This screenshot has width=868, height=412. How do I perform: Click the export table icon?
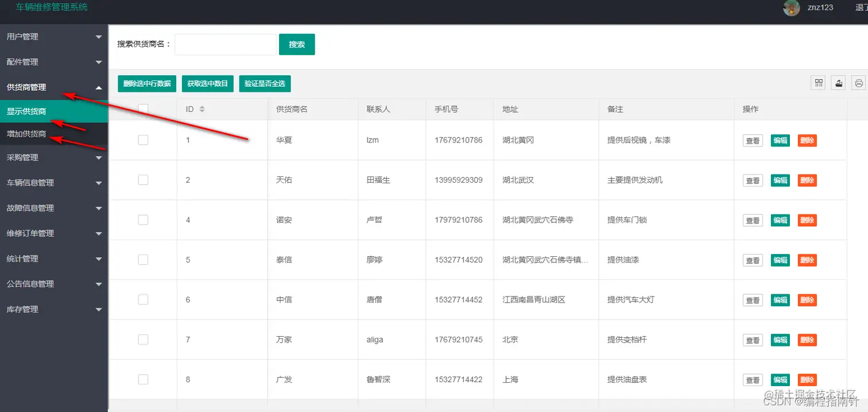[839, 83]
